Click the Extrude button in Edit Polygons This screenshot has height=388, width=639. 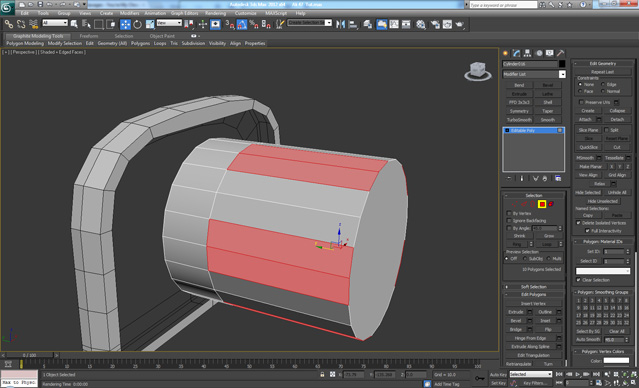[x=516, y=312]
